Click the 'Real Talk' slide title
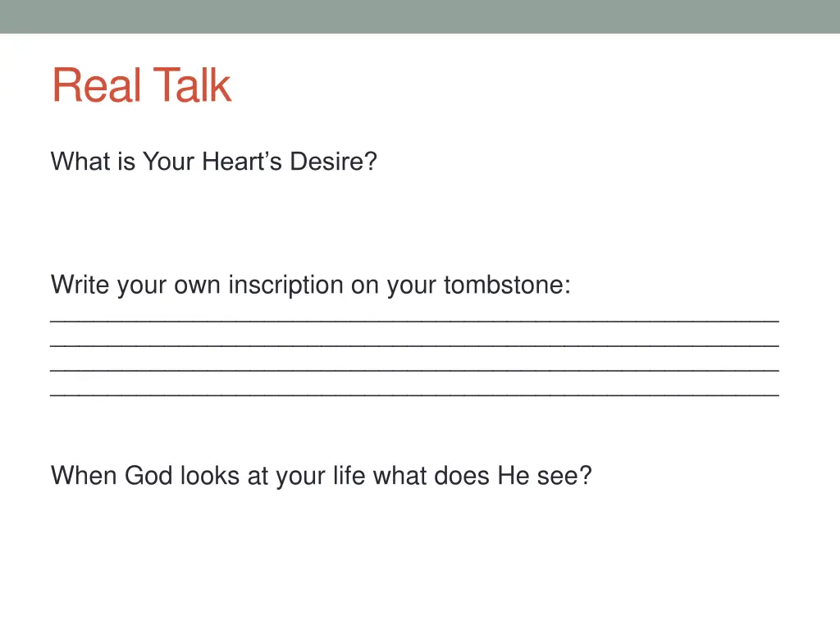The image size is (840, 630). pos(141,84)
